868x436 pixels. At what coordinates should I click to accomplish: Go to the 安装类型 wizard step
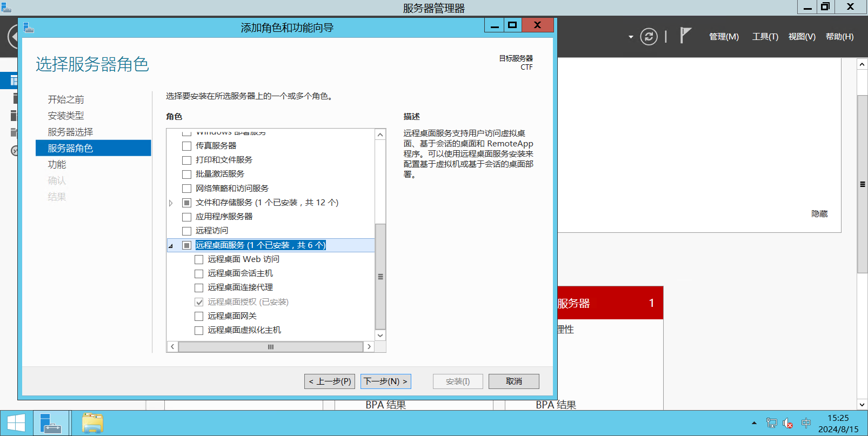pyautogui.click(x=66, y=116)
